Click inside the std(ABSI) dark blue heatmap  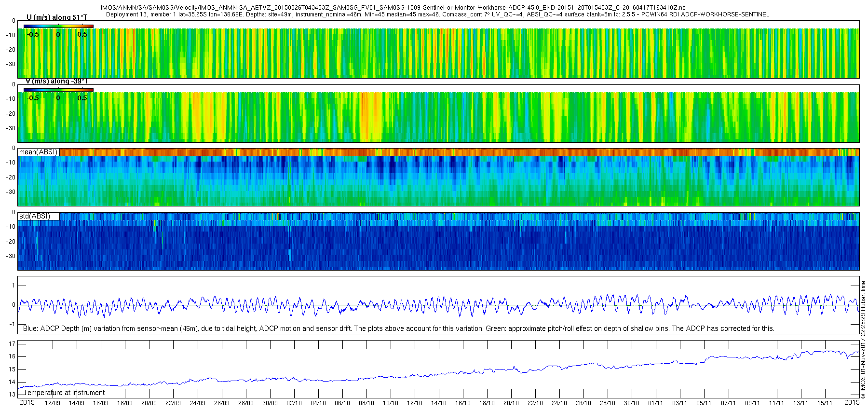pos(438,247)
